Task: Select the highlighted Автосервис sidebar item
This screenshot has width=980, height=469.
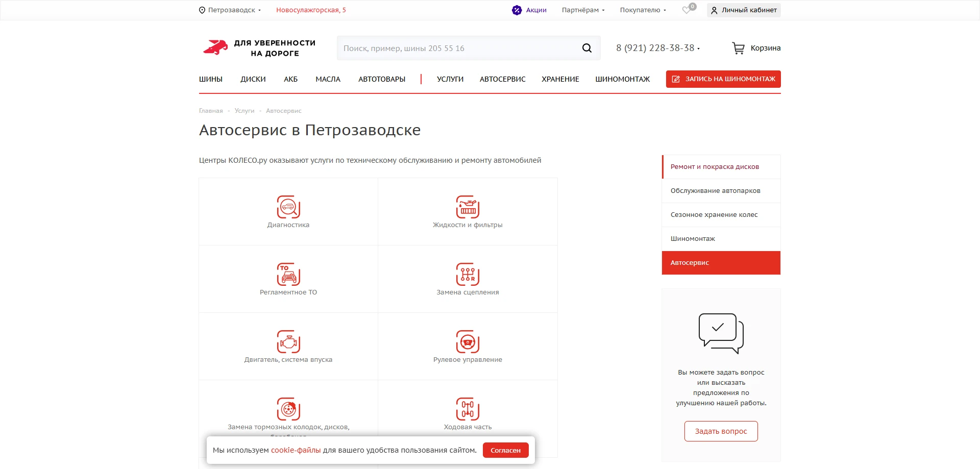Action: (x=721, y=263)
